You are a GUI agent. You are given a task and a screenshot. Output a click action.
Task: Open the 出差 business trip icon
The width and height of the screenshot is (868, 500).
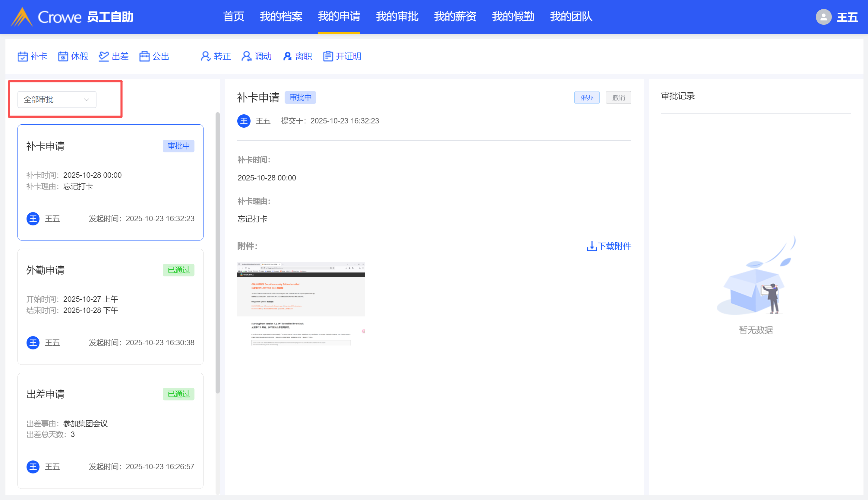point(104,56)
